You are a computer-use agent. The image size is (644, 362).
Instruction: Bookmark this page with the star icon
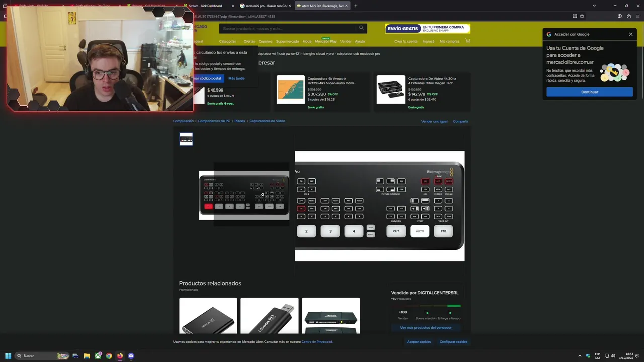pos(582,16)
